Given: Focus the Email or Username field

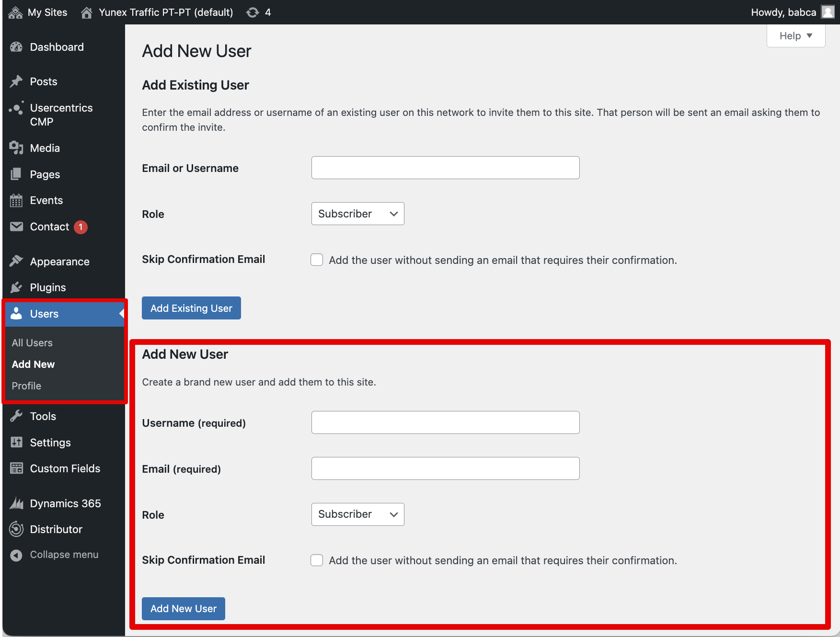Looking at the screenshot, I should 445,168.
